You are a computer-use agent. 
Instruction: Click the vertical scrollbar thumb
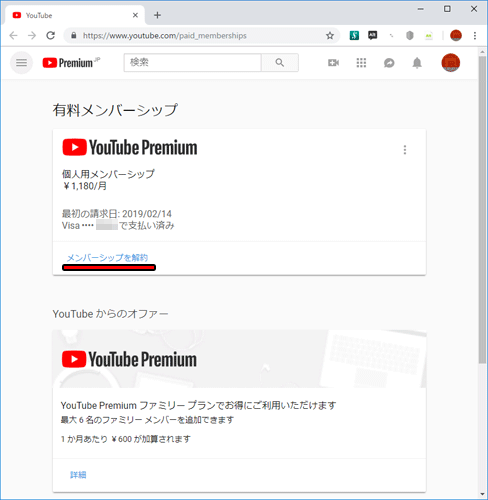click(x=482, y=209)
